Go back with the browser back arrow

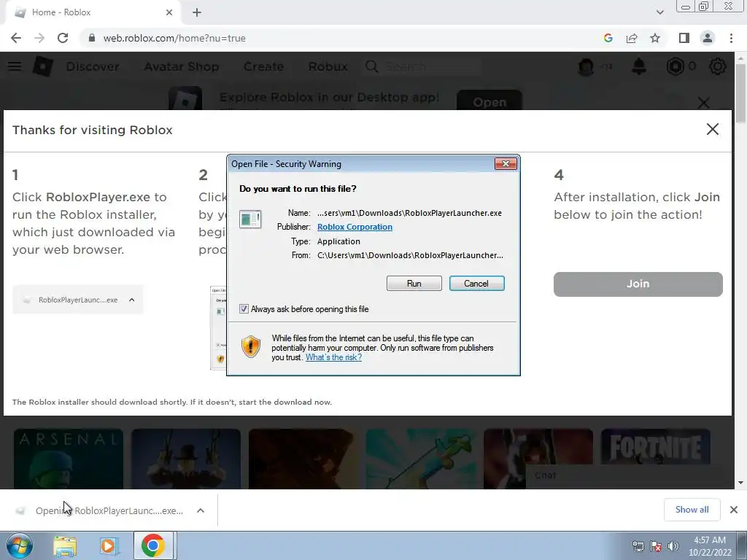16,38
